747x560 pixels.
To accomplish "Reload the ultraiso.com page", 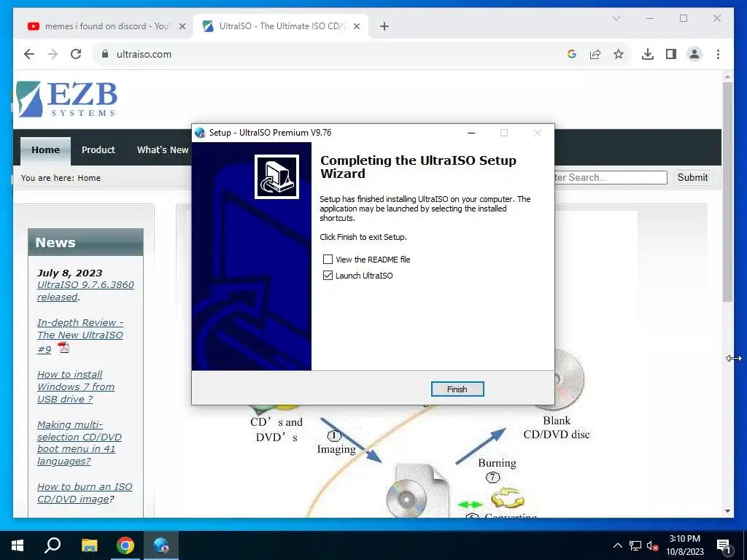I will point(76,54).
